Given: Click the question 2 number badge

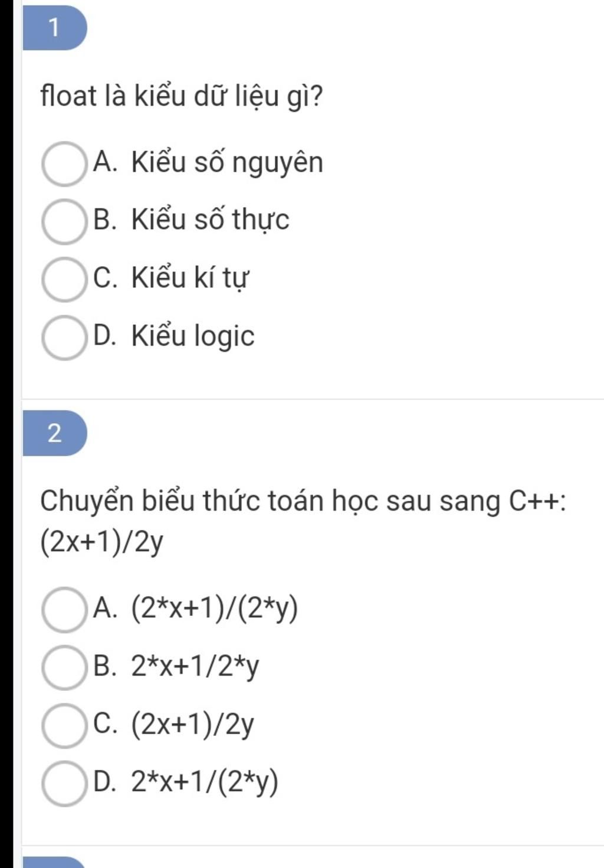Looking at the screenshot, I should tap(54, 433).
